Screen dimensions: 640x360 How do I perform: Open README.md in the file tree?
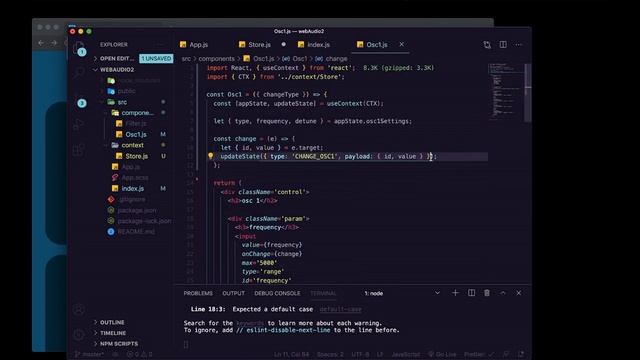coord(136,231)
